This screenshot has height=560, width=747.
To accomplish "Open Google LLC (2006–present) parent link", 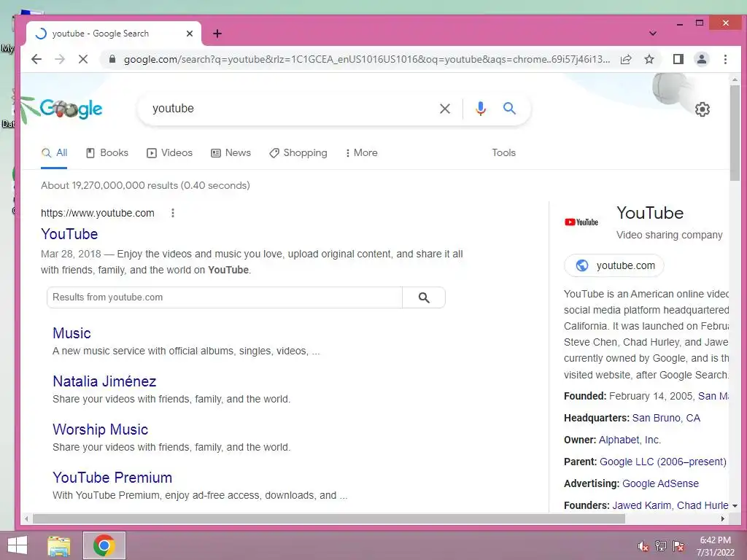I will 662,462.
